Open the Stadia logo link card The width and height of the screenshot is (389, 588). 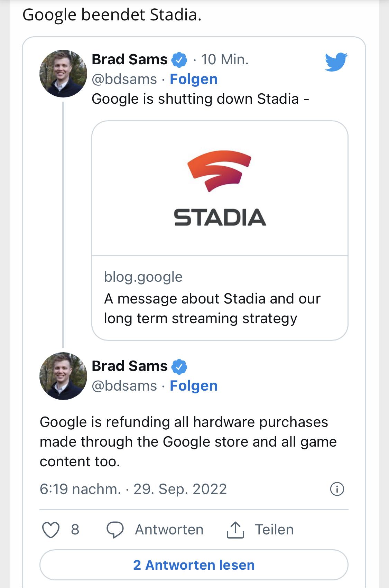coord(220,188)
